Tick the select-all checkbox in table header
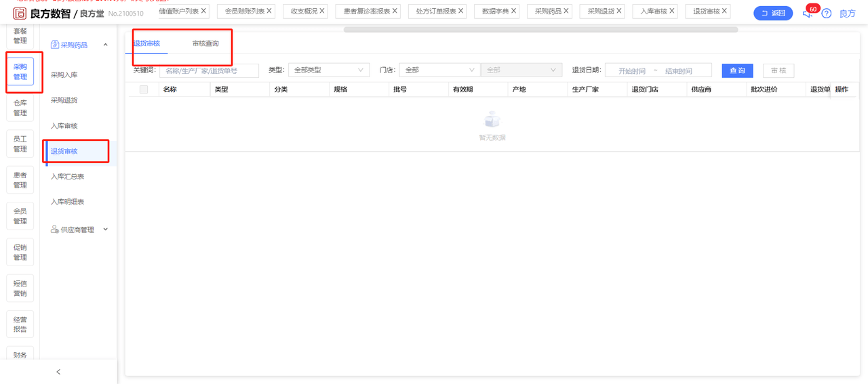This screenshot has height=384, width=868. (144, 89)
